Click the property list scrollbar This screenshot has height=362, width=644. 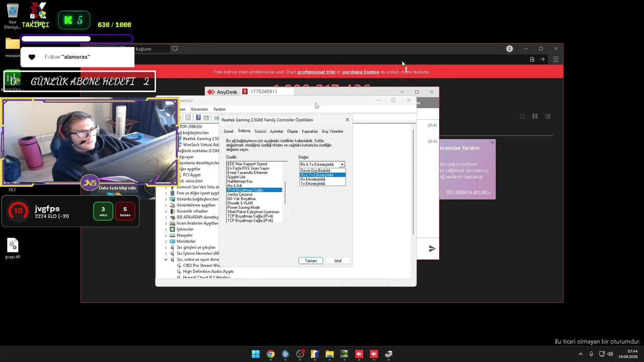click(286, 192)
